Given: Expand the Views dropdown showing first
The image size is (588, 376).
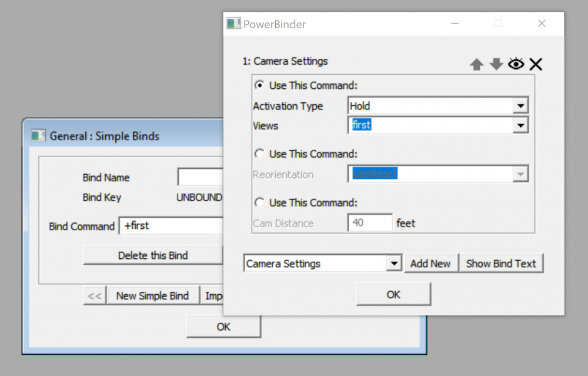Looking at the screenshot, I should point(520,125).
